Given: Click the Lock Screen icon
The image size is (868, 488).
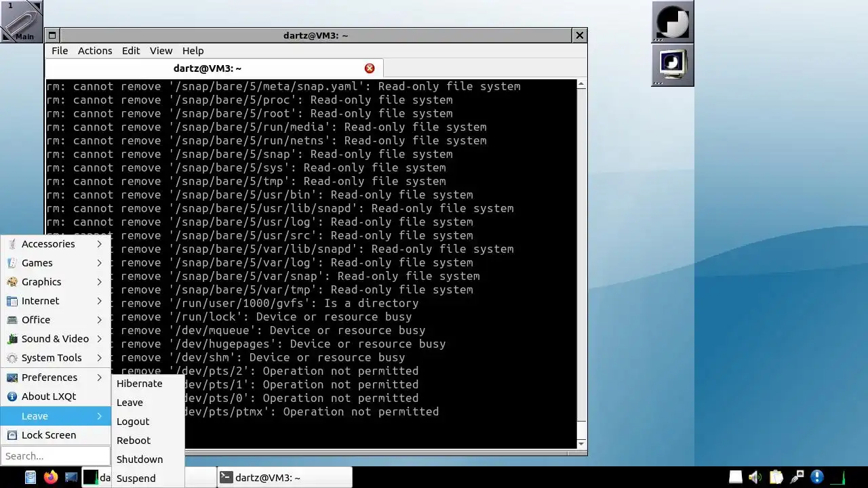Looking at the screenshot, I should pos(12,435).
